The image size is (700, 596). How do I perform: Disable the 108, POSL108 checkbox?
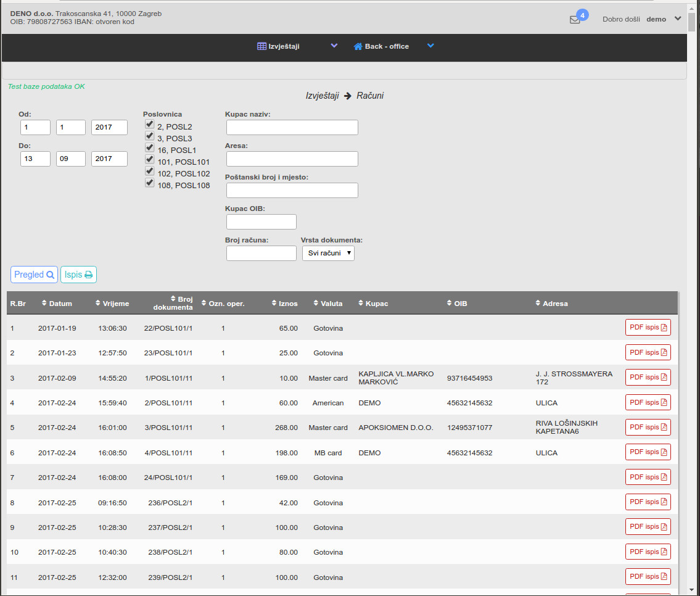point(149,183)
